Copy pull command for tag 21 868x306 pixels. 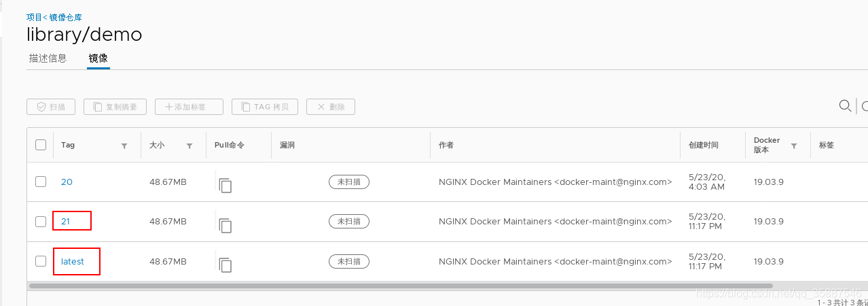pyautogui.click(x=225, y=226)
